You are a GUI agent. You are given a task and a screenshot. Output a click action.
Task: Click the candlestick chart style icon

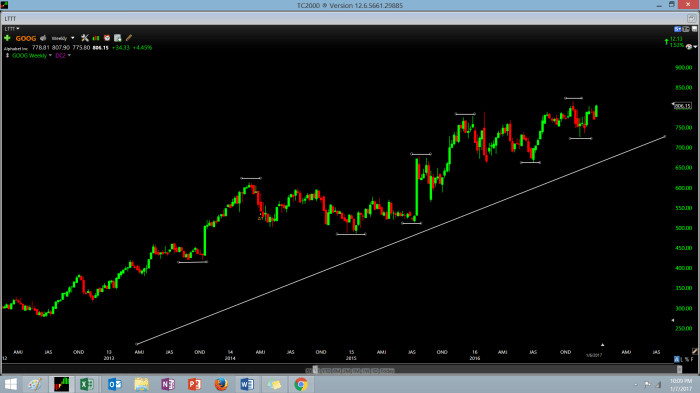click(96, 38)
